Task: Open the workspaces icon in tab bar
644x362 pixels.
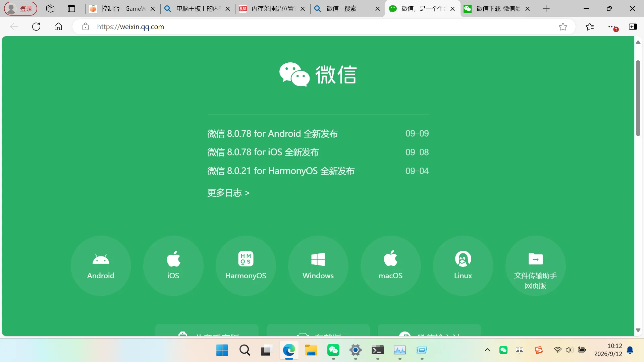Action: click(x=50, y=8)
